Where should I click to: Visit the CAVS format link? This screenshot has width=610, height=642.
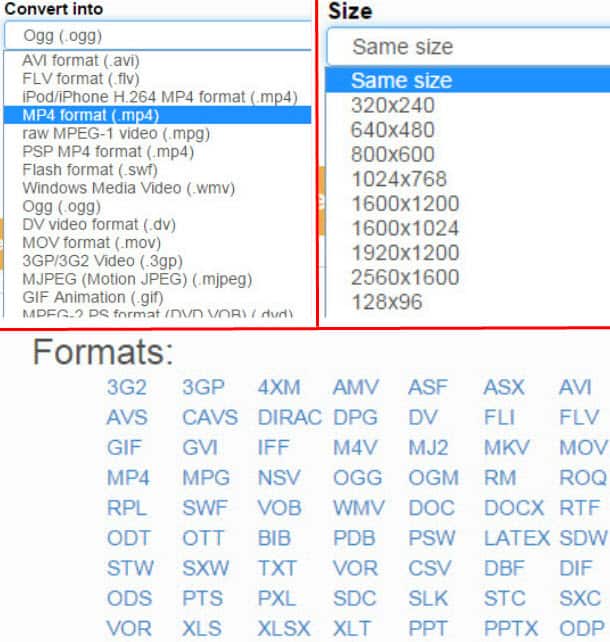pyautogui.click(x=210, y=418)
